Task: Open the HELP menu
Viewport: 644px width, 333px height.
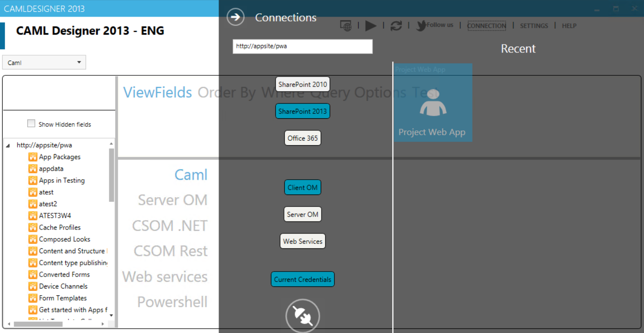Action: point(569,26)
